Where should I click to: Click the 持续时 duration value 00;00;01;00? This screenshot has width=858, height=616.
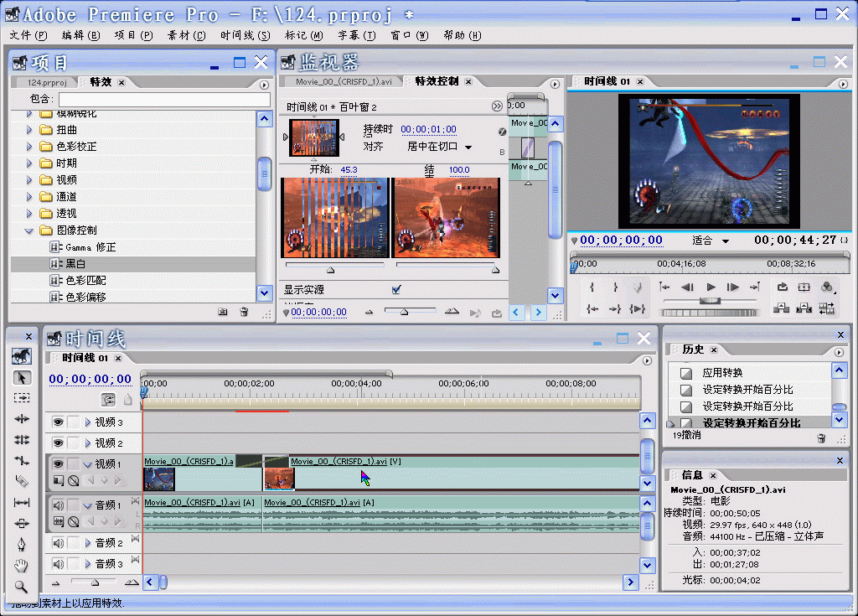[x=428, y=129]
